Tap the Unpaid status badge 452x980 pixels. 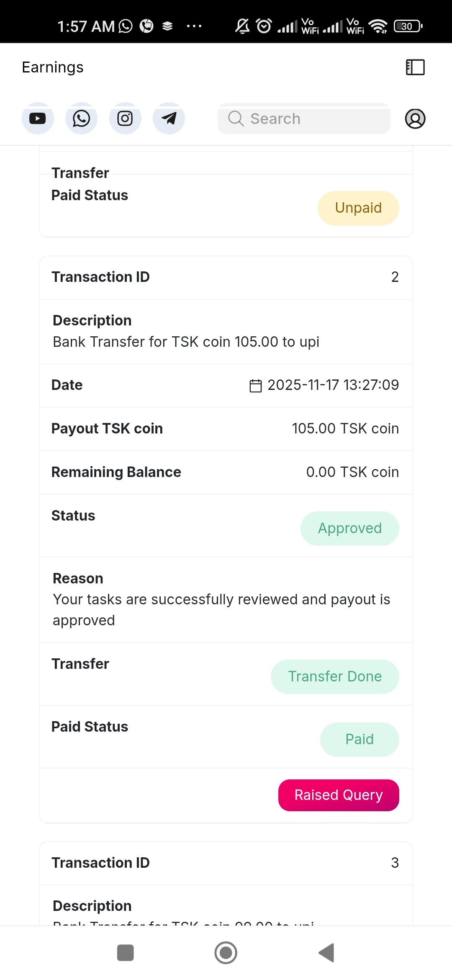pos(358,208)
